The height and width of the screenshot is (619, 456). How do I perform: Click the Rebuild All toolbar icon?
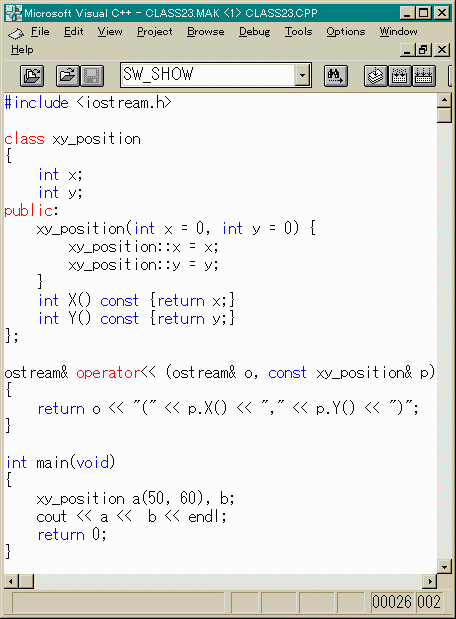[x=424, y=75]
